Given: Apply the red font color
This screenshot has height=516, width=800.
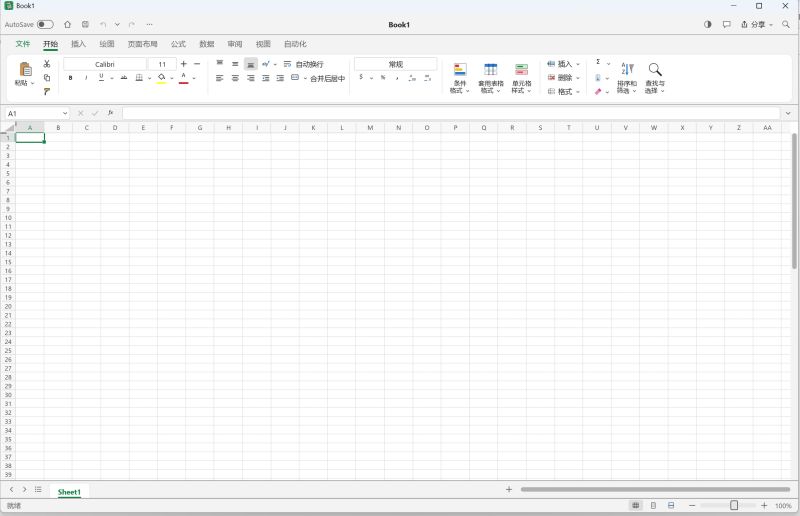Looking at the screenshot, I should [x=184, y=78].
